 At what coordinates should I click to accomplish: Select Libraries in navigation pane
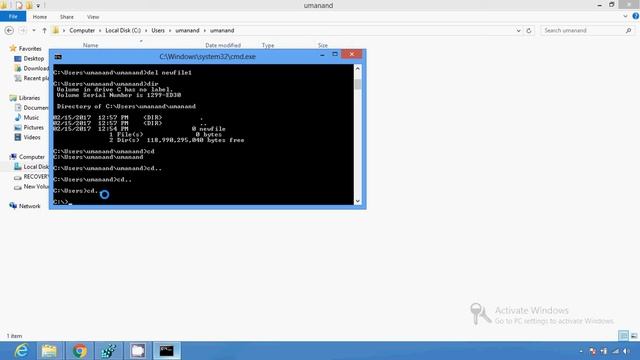click(29, 98)
